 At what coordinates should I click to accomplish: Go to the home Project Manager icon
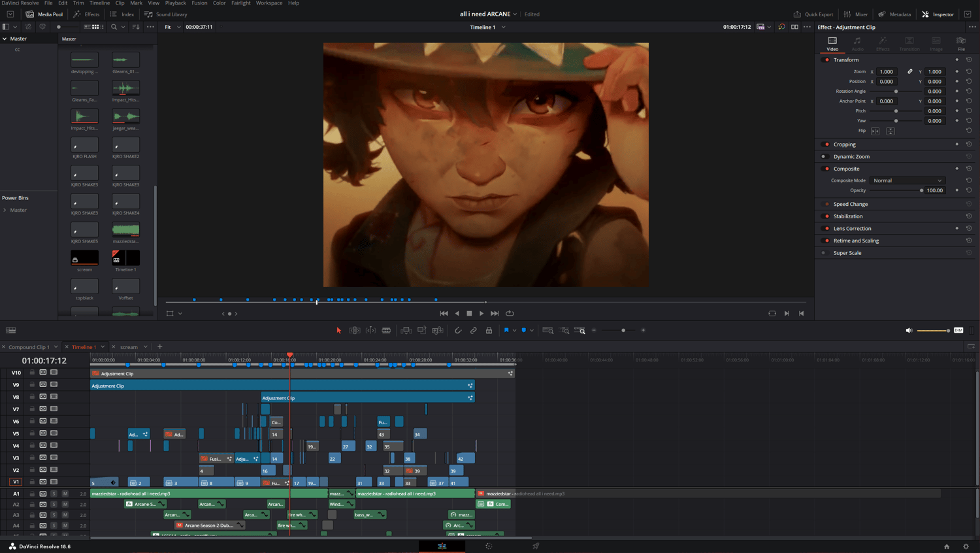point(947,546)
